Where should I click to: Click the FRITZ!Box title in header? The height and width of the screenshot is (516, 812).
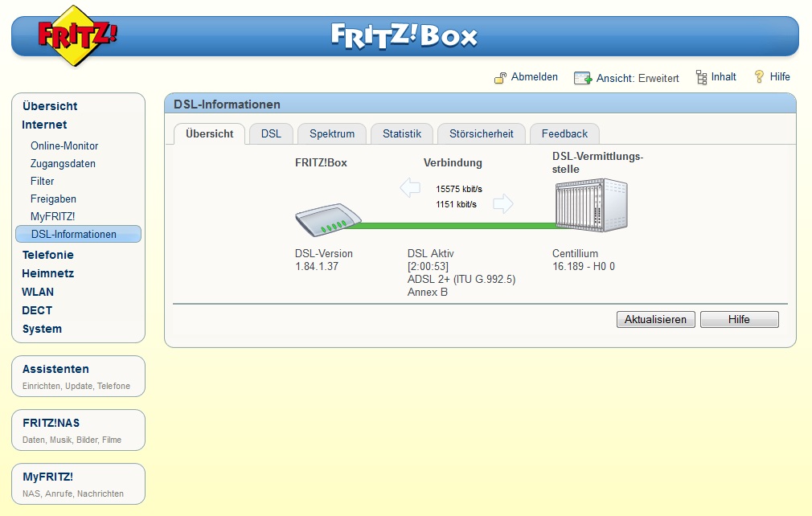[404, 35]
